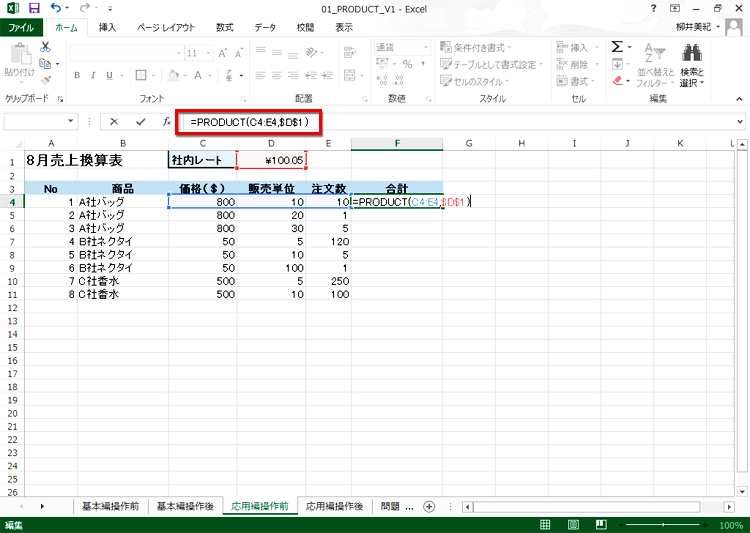Add a new sheet with plus button
The image size is (750, 533).
429,507
